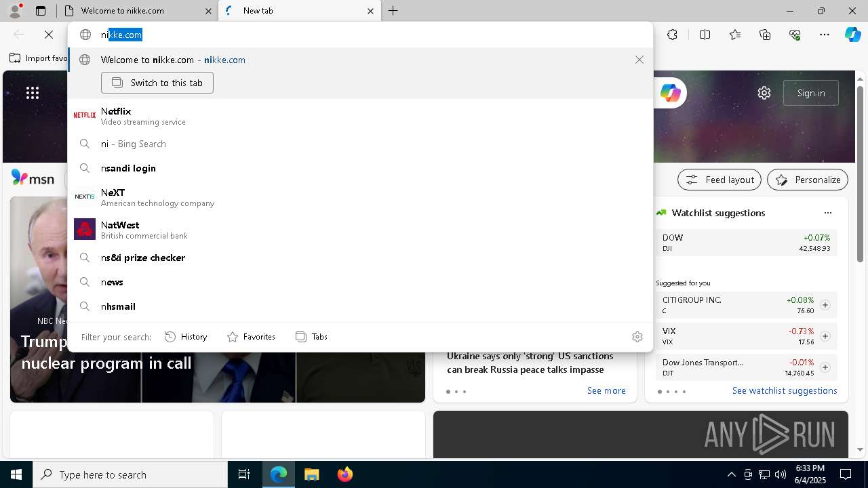Select the ns&i prize checker suggestion
This screenshot has width=868, height=488.
(359, 258)
